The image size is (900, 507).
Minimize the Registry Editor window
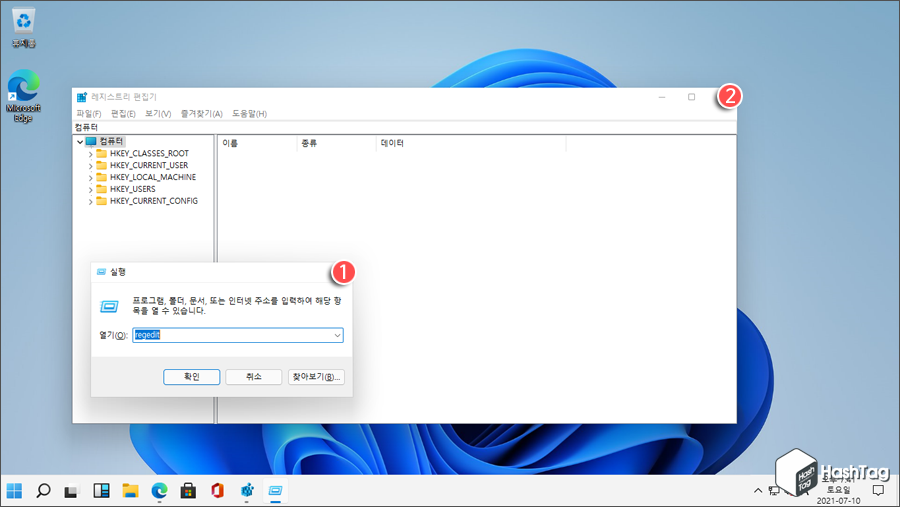pyautogui.click(x=662, y=97)
